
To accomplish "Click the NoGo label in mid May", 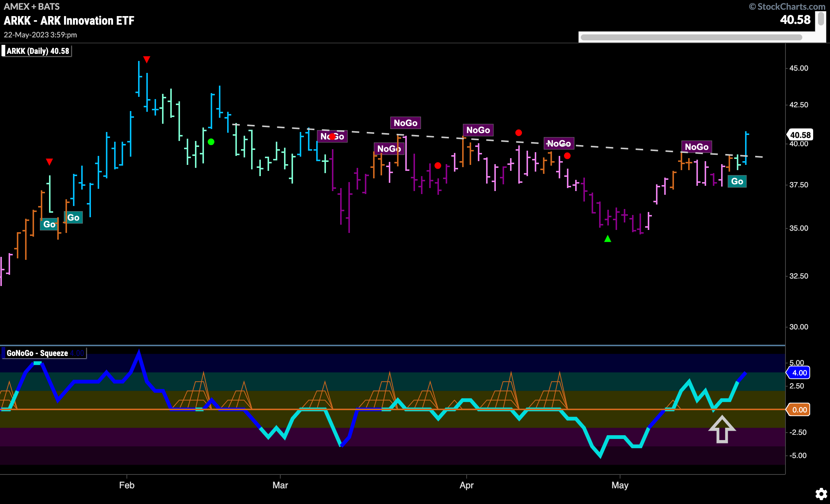I will 697,147.
